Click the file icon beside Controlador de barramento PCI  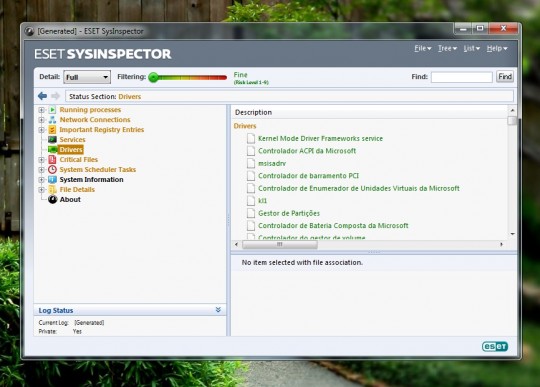(251, 176)
